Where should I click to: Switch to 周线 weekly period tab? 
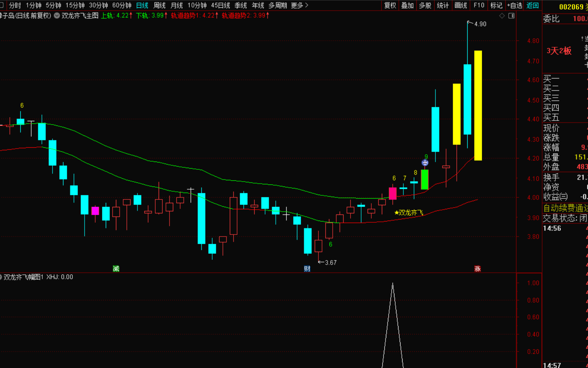click(x=159, y=5)
